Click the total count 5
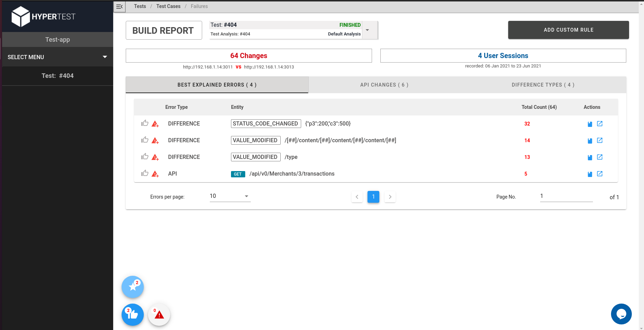This screenshot has width=644, height=330. pos(526,174)
